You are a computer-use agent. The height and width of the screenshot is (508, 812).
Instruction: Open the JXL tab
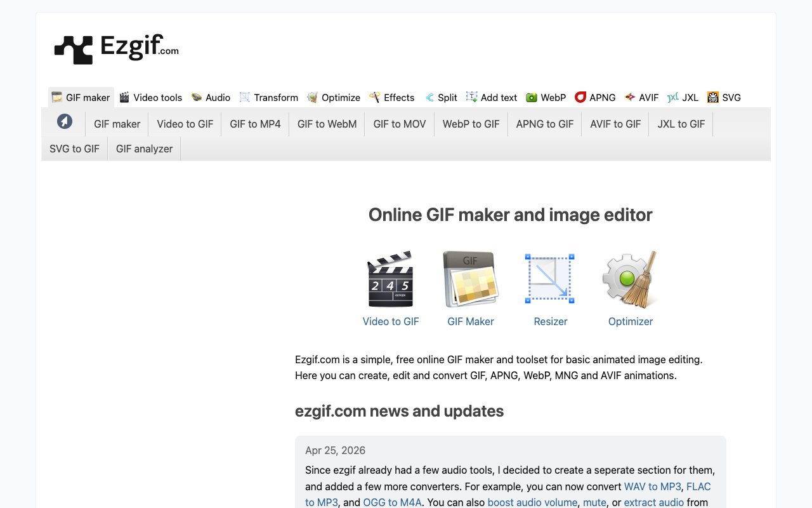point(683,97)
